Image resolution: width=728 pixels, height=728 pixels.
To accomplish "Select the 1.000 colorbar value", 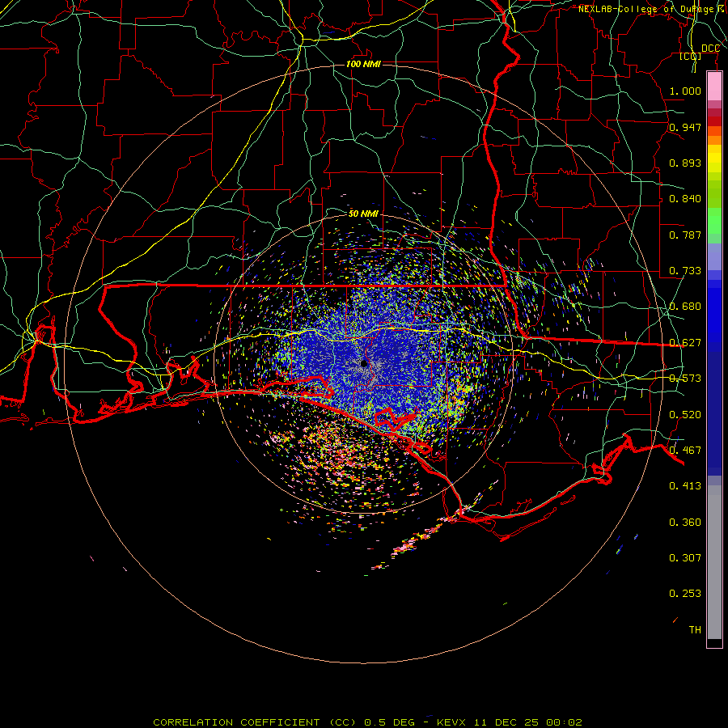I will pyautogui.click(x=685, y=91).
